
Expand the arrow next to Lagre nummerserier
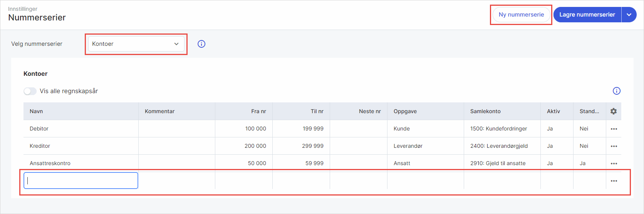(x=629, y=15)
